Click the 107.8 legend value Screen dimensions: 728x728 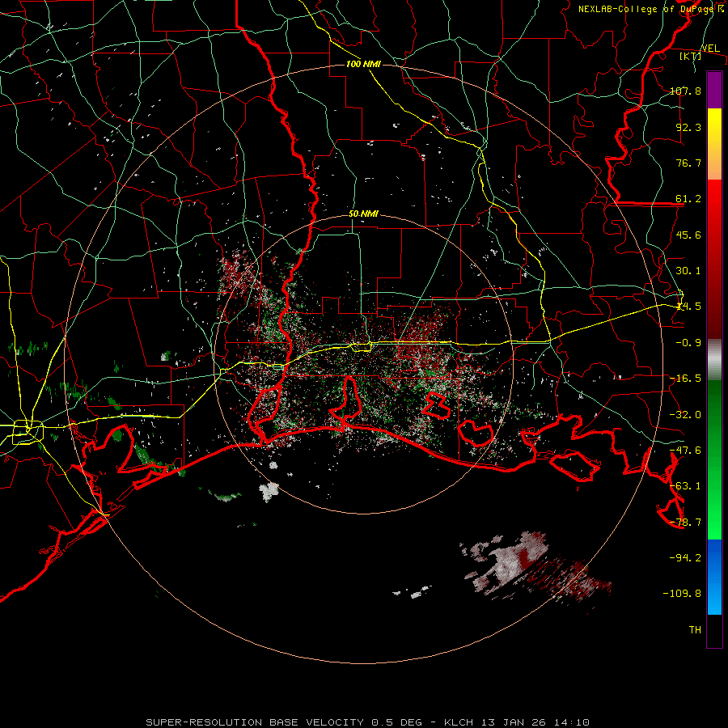coord(685,91)
